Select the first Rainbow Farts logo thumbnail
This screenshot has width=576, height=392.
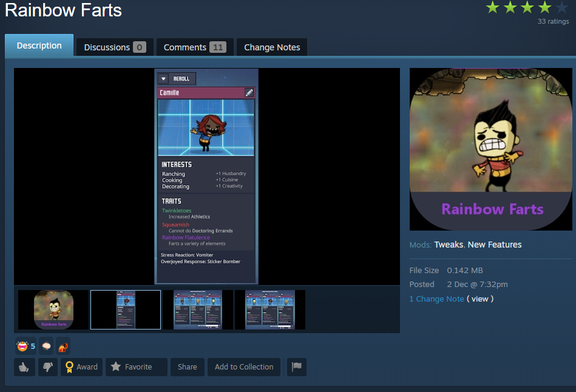click(x=53, y=309)
